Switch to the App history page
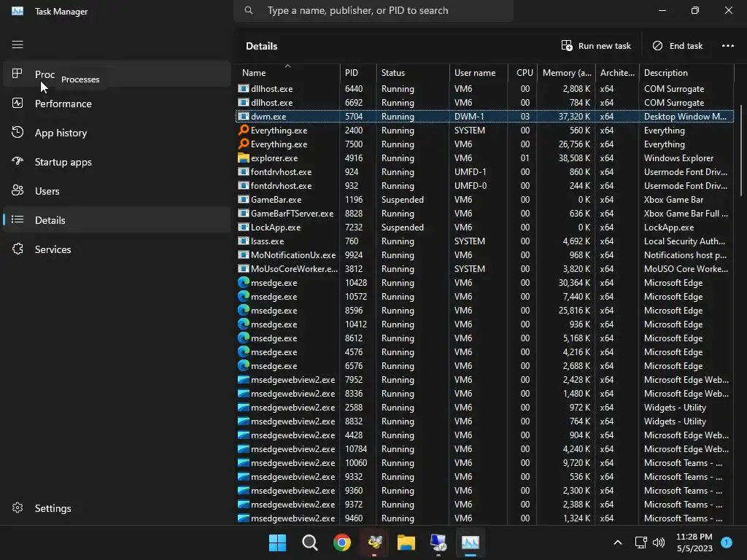 click(x=117, y=133)
